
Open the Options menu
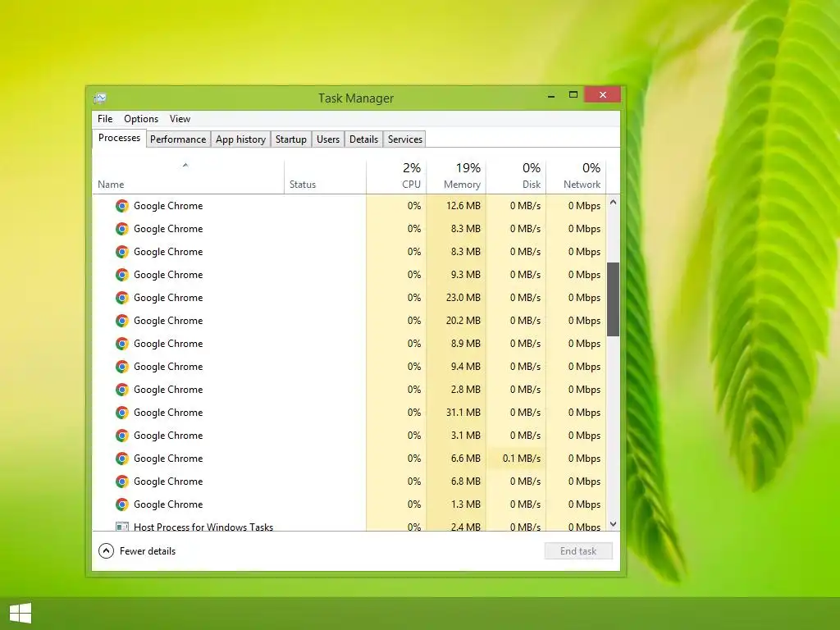tap(141, 119)
